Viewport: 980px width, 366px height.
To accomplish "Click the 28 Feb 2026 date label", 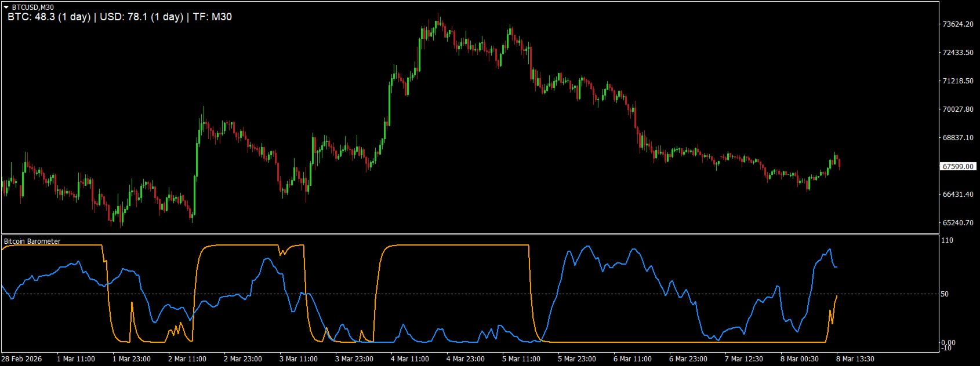I will [21, 359].
